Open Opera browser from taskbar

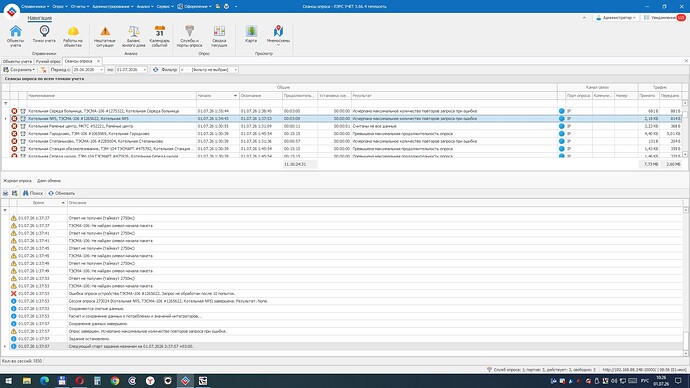click(x=80, y=381)
